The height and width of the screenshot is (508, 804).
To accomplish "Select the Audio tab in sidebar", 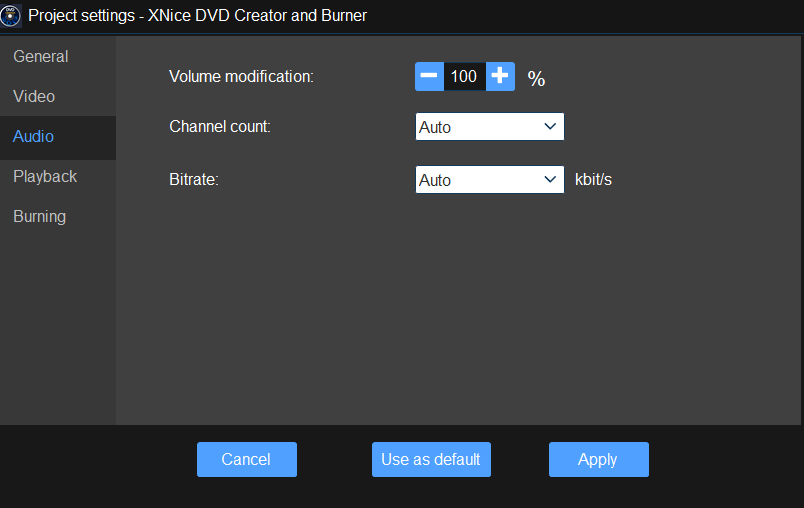I will tap(33, 137).
